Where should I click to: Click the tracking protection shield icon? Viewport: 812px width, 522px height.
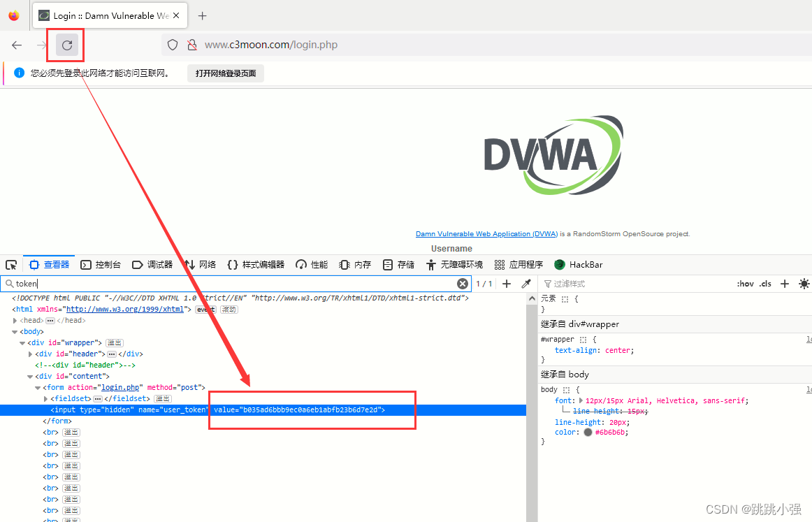[x=173, y=45]
